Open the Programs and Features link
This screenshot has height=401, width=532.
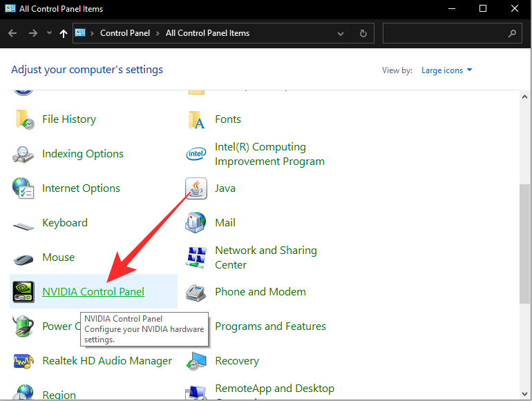(x=270, y=326)
